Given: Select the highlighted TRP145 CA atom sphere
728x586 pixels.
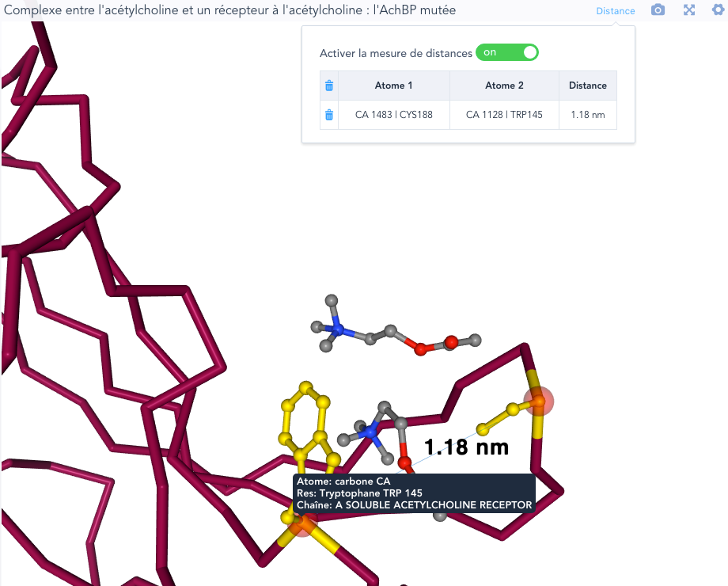Looking at the screenshot, I should pyautogui.click(x=303, y=523).
